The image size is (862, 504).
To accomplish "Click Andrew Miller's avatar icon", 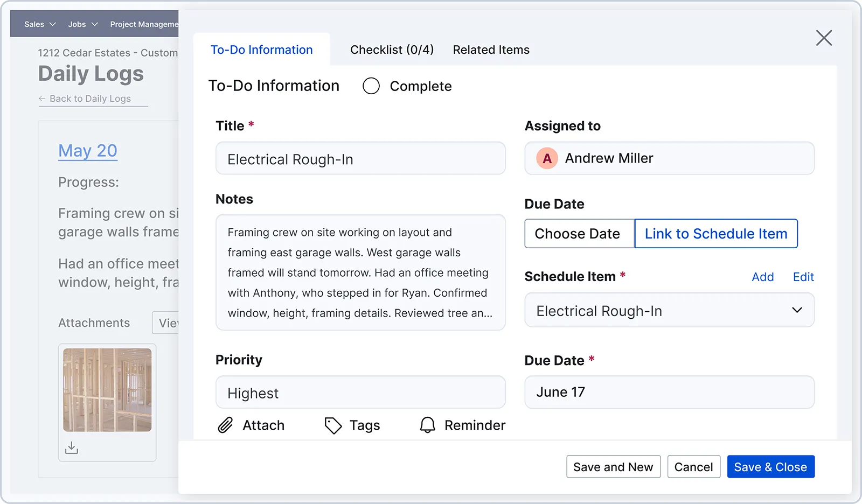I will tap(547, 158).
